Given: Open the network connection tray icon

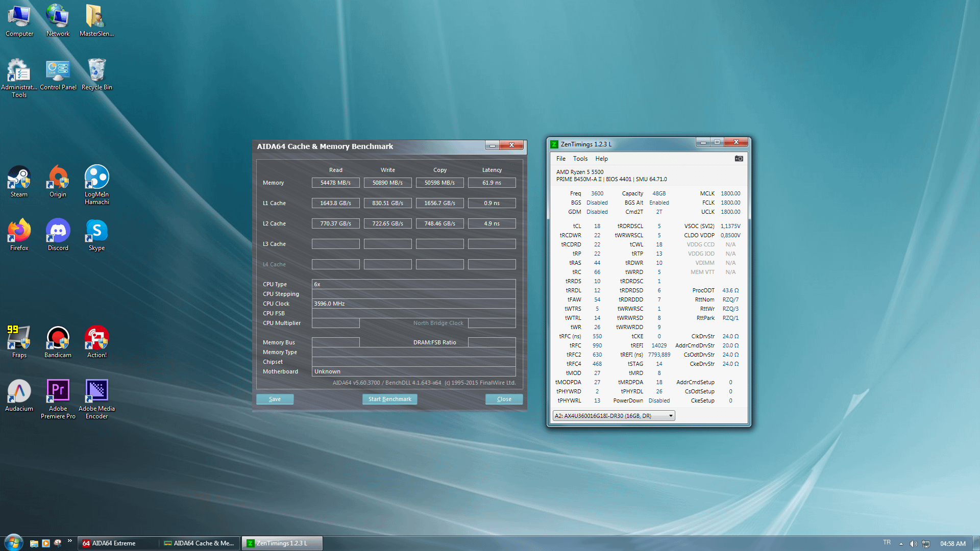Looking at the screenshot, I should [926, 544].
